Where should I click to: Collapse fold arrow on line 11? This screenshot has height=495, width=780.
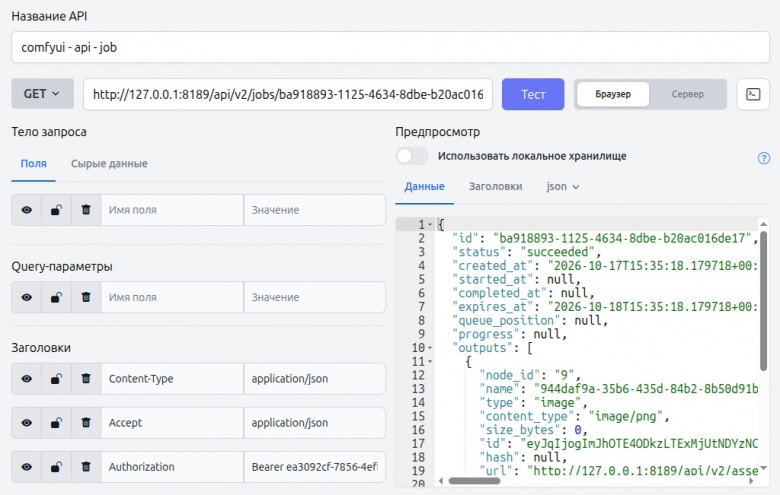pyautogui.click(x=430, y=362)
